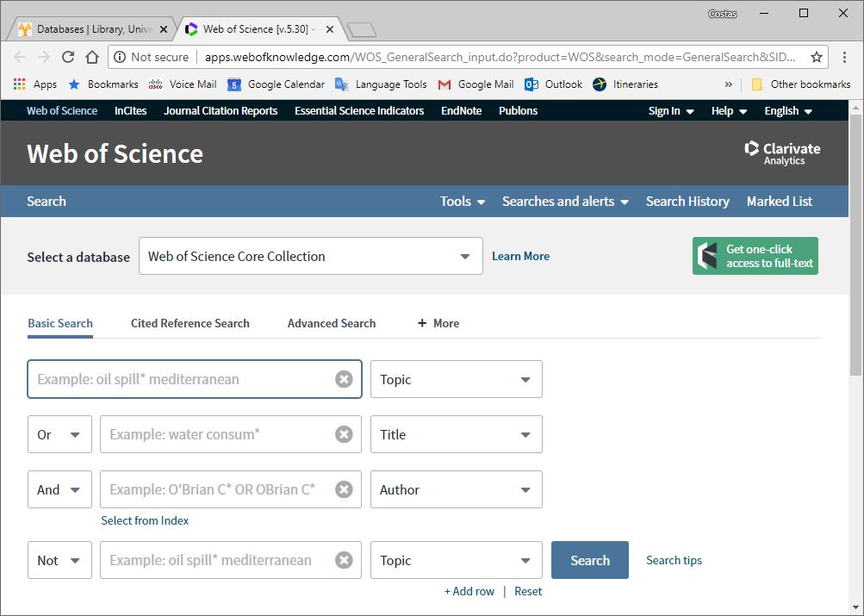The height and width of the screenshot is (616, 864).
Task: Open Chrome three-dot menu
Action: [844, 57]
